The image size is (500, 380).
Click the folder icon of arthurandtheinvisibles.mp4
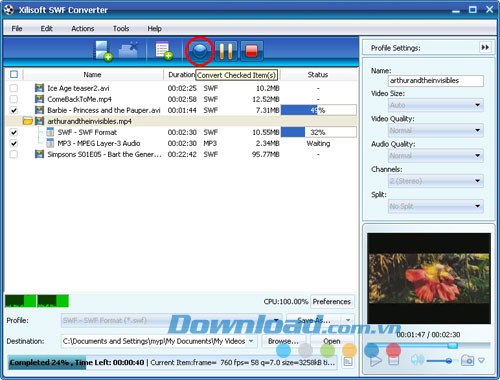click(28, 121)
